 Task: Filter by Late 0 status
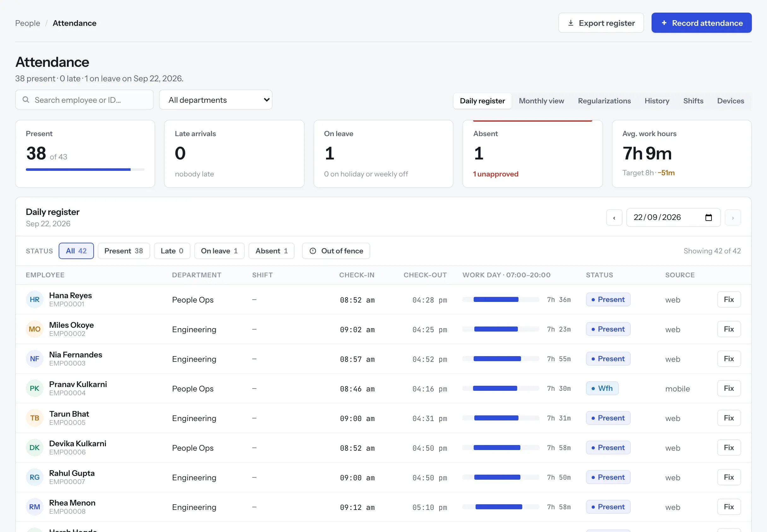tap(172, 251)
